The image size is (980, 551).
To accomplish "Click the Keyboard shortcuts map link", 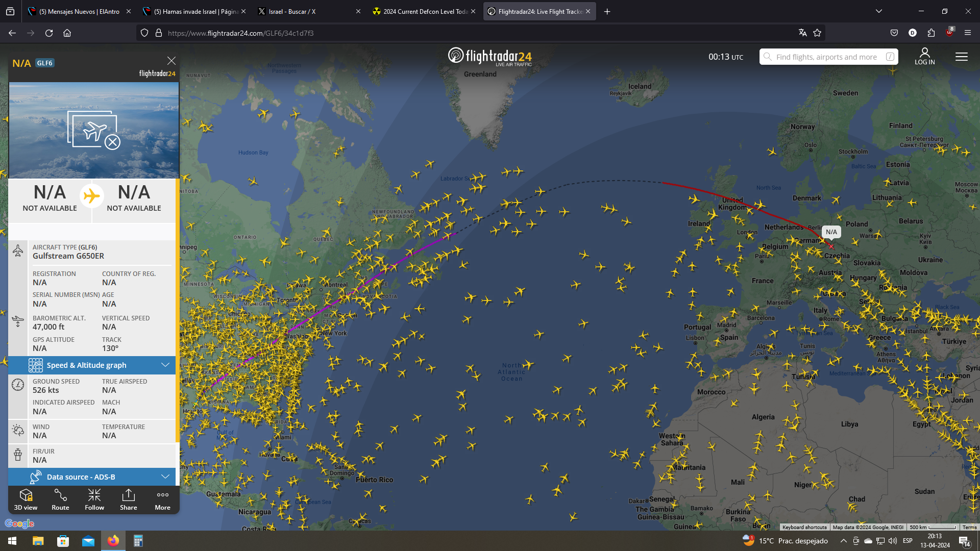I will pos(804,527).
